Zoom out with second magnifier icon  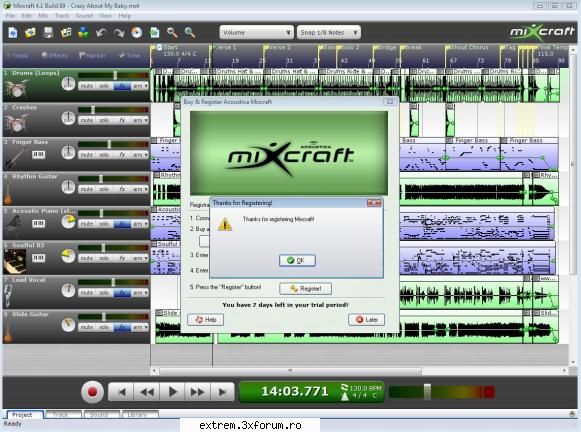(x=190, y=33)
